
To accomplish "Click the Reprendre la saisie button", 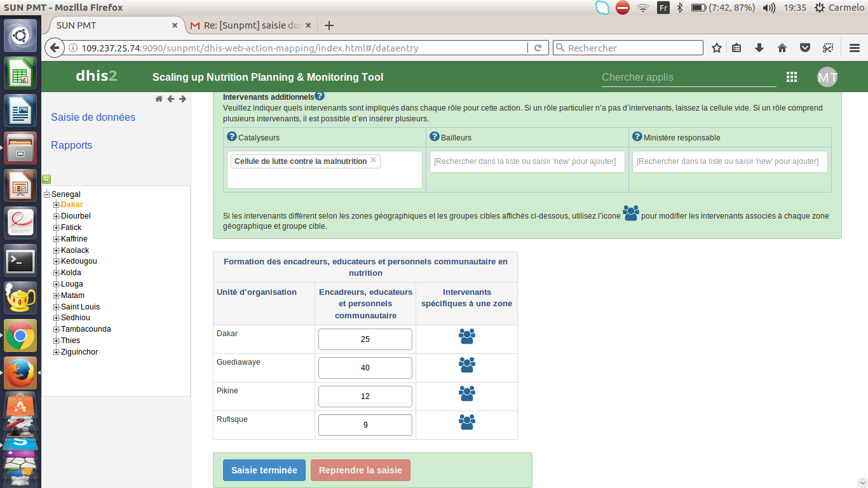I will pyautogui.click(x=360, y=470).
